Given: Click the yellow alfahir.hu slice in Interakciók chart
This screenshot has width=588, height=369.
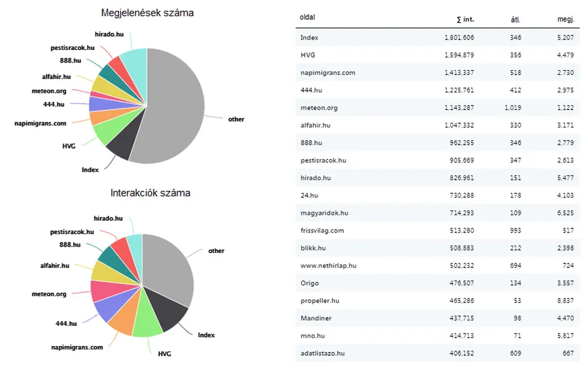Looking at the screenshot, I should pos(105,272).
